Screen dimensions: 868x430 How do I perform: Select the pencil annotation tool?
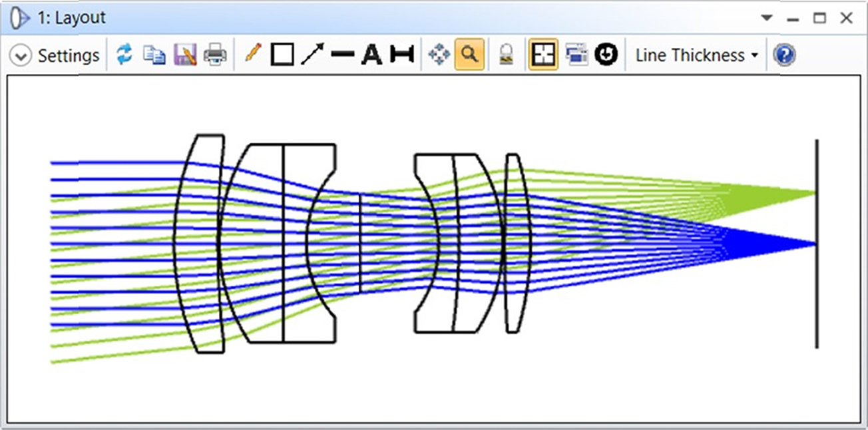point(253,55)
